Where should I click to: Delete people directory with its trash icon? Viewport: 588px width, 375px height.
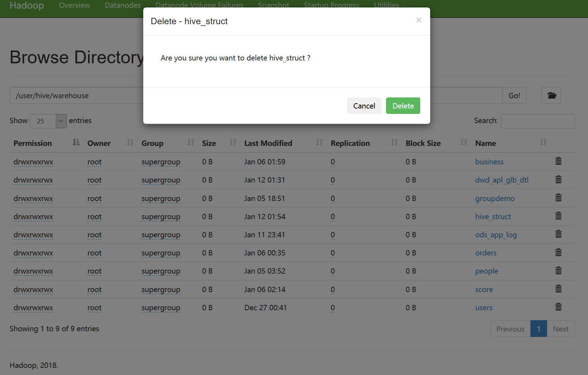click(558, 271)
